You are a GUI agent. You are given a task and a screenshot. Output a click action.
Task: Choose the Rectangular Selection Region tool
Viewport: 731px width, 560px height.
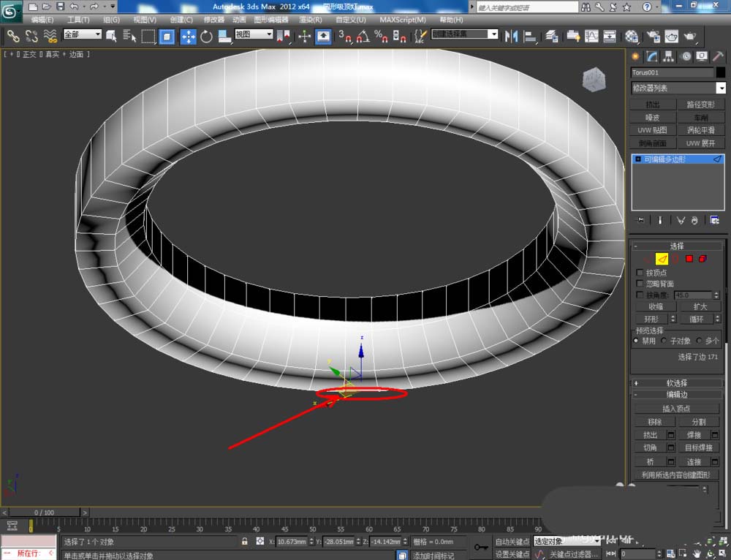(148, 36)
